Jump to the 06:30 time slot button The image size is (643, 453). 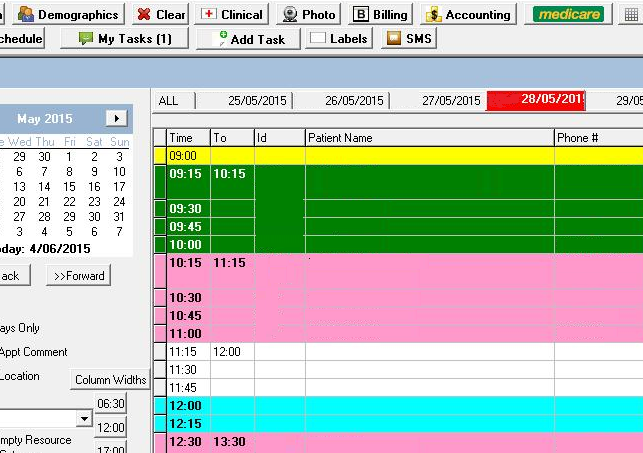click(x=110, y=404)
